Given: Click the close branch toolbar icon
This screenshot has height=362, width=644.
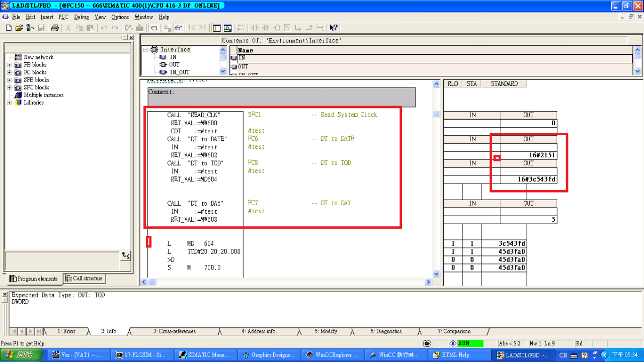Looking at the screenshot, I should coord(309,28).
